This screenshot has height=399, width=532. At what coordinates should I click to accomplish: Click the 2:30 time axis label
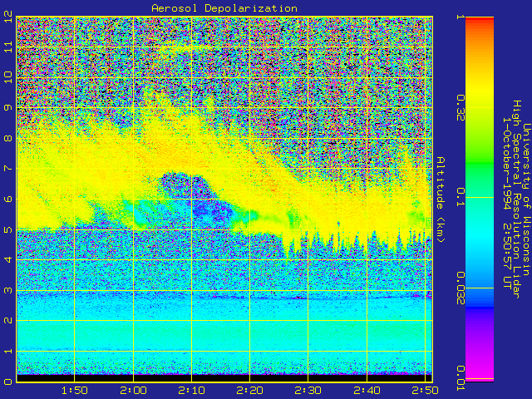pyautogui.click(x=308, y=391)
